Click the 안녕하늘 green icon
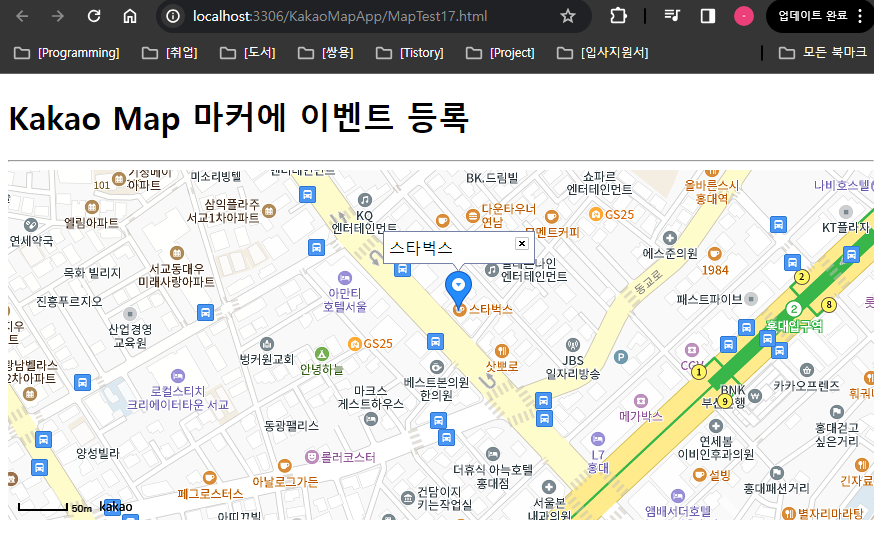Screen dimensions: 874x548 pos(322,353)
